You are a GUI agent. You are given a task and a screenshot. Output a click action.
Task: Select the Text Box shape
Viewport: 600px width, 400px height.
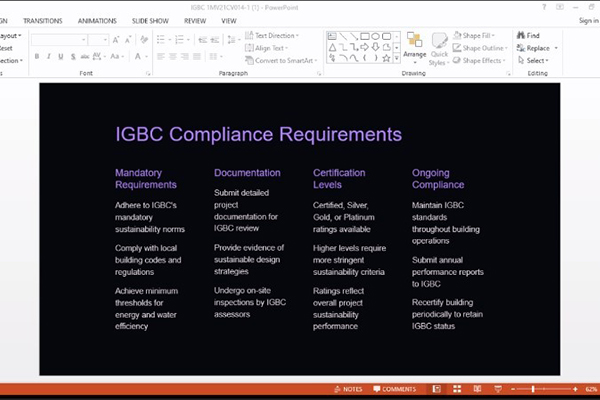coord(332,36)
